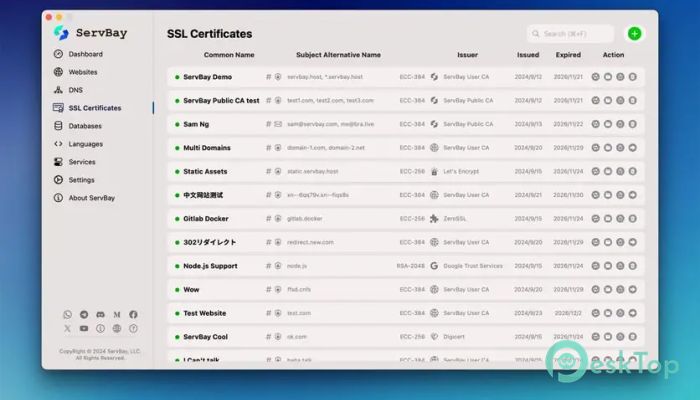700x400 pixels.
Task: Sort by the Issued column header
Action: [528, 55]
